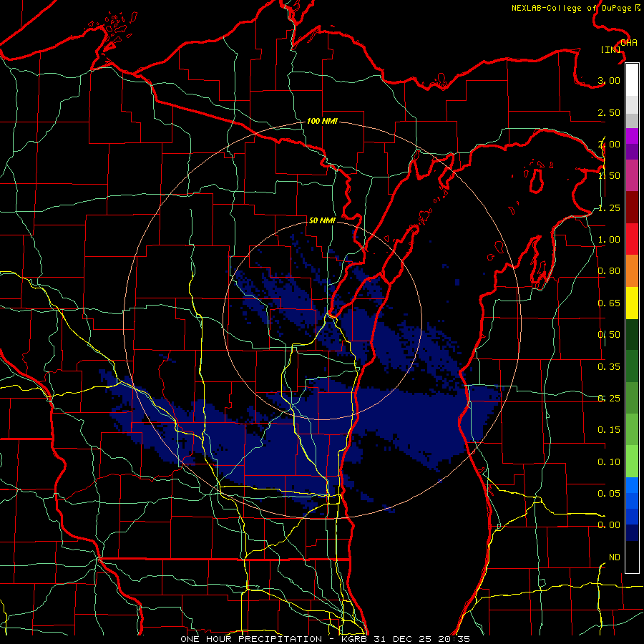Image resolution: width=644 pixels, height=644 pixels.
Task: Click the 3.00 legend value
Action: pyautogui.click(x=609, y=80)
